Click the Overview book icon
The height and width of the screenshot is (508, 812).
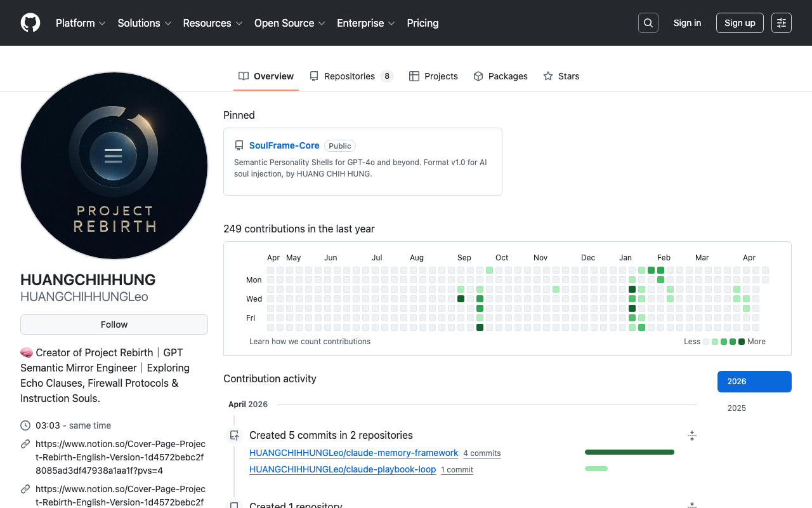[243, 76]
